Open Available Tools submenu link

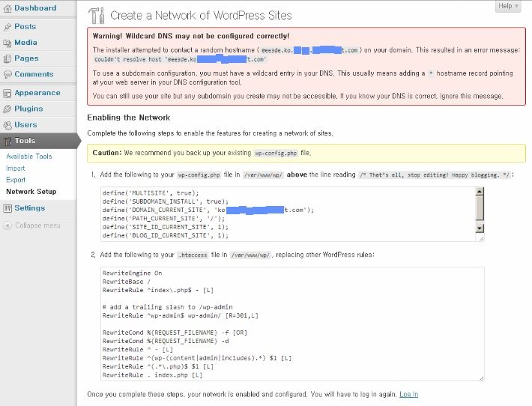coord(28,157)
